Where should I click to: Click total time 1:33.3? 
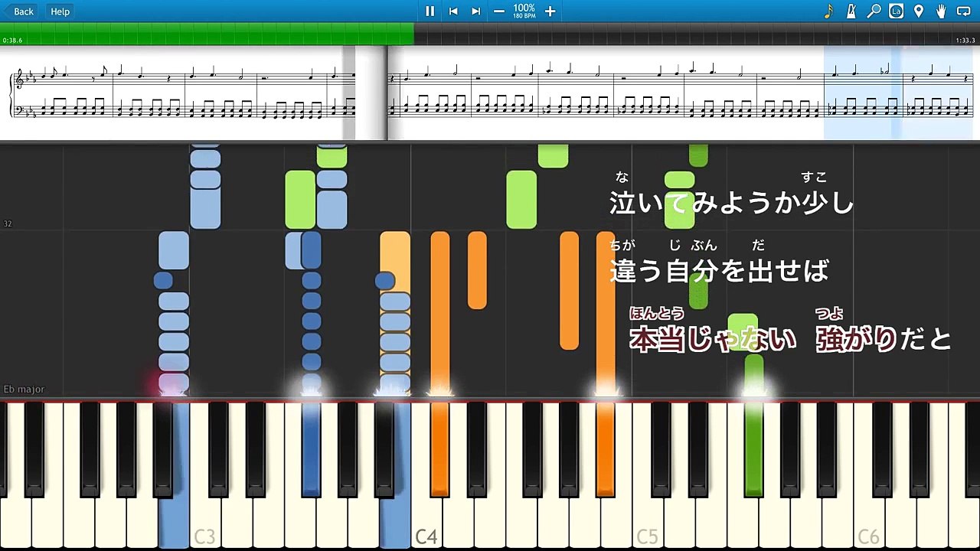(965, 41)
